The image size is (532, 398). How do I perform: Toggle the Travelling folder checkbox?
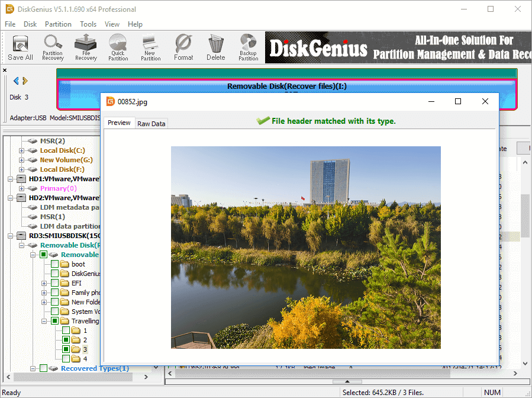[55, 321]
